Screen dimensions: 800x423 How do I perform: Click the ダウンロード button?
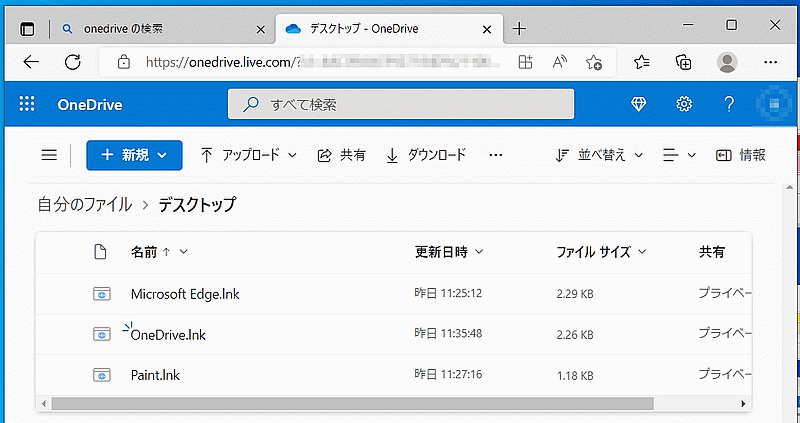point(426,155)
